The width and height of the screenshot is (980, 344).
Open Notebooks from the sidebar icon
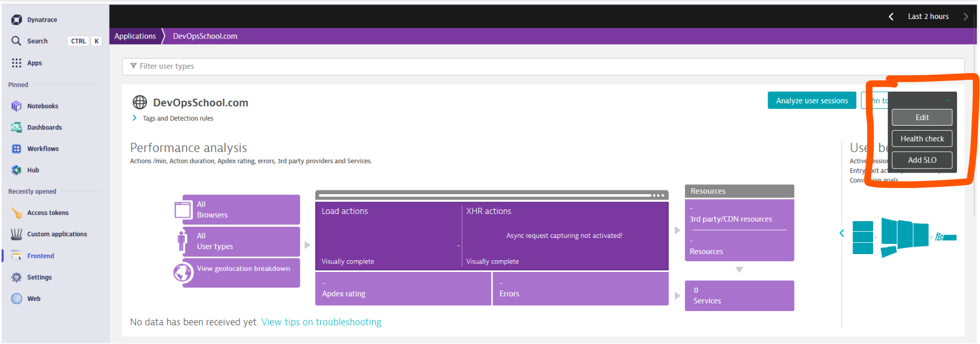[17, 106]
